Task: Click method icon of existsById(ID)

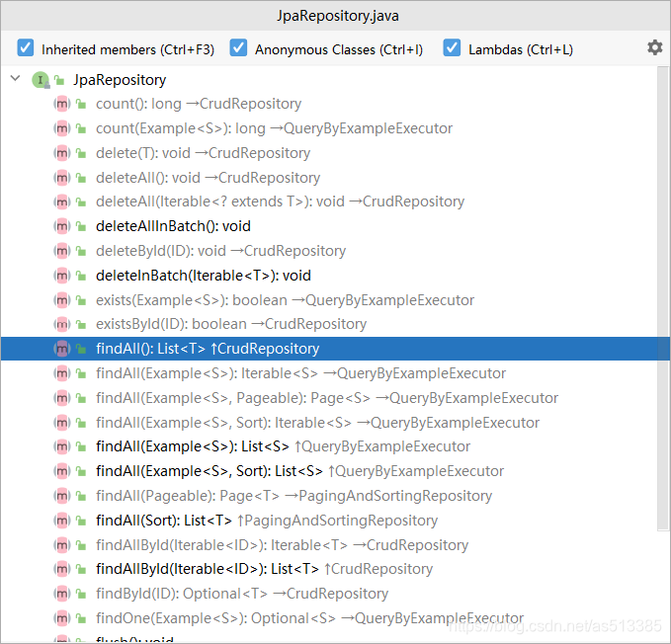Action: click(61, 324)
